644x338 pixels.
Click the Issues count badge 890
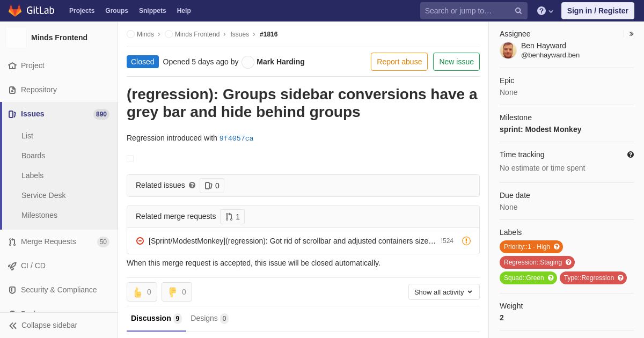point(101,114)
